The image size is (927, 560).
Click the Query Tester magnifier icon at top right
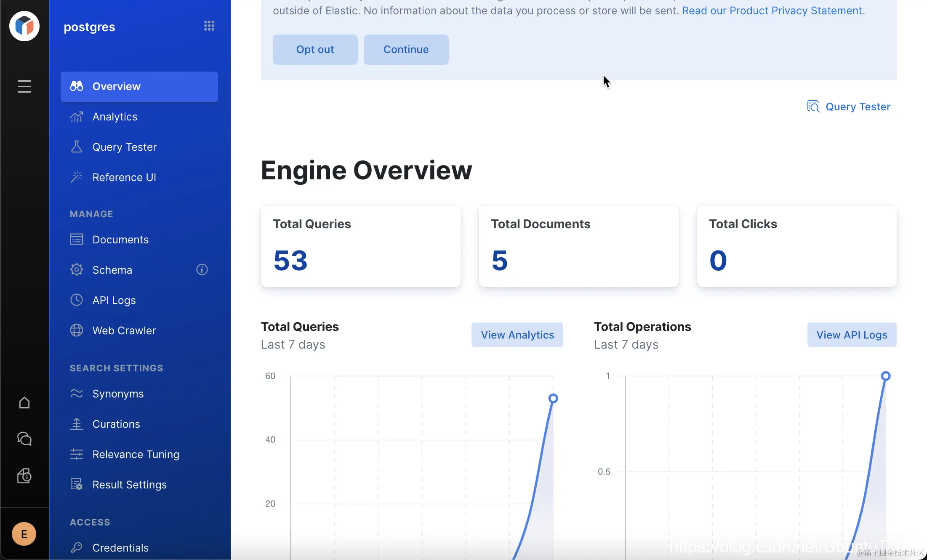[x=813, y=107]
